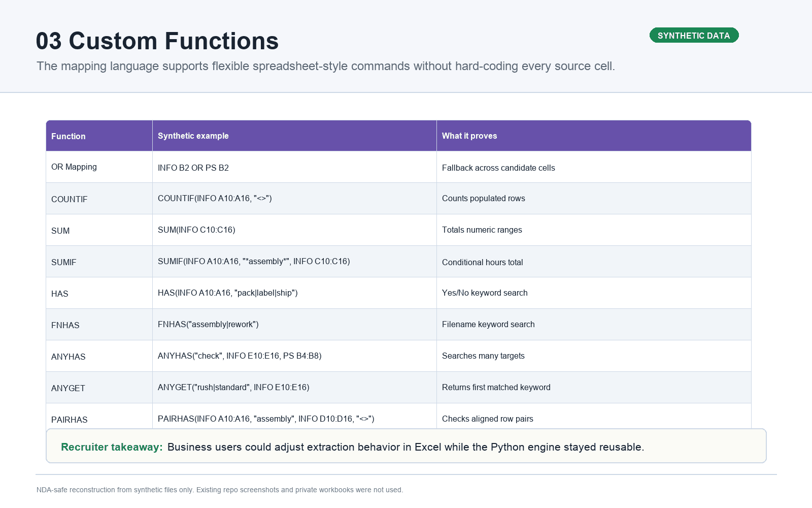Click 'Filename keyword search'

488,324
